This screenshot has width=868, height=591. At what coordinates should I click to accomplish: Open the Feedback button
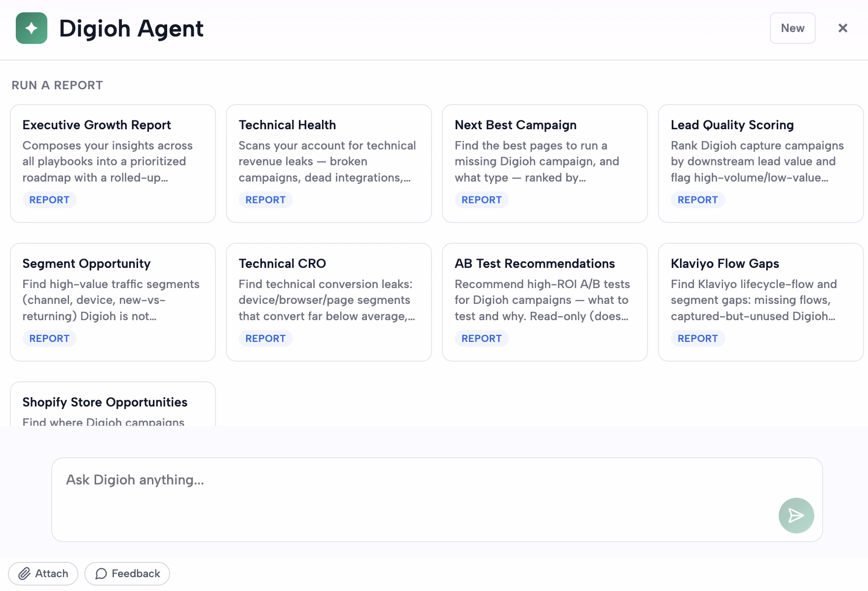[127, 574]
